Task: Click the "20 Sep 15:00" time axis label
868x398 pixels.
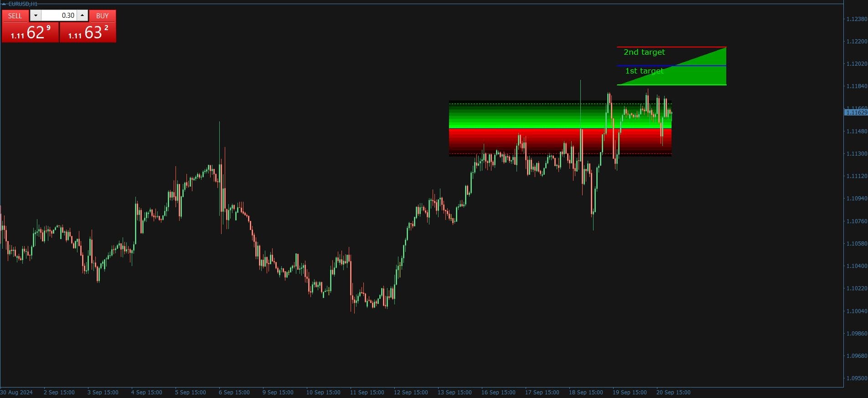Action: click(x=673, y=393)
